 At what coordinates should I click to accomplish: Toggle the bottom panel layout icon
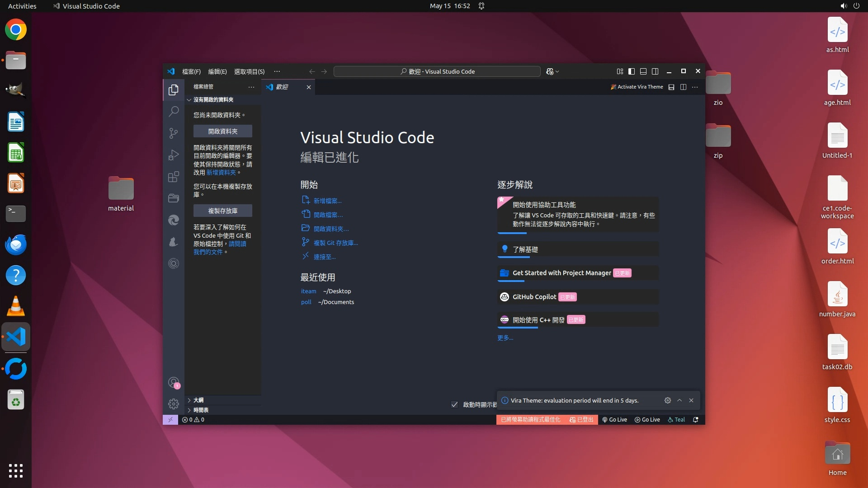[643, 71]
